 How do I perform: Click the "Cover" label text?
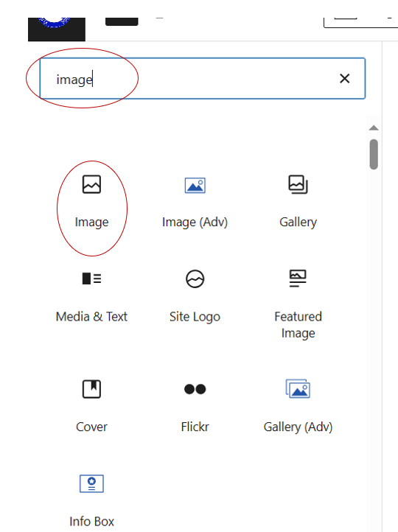91,427
